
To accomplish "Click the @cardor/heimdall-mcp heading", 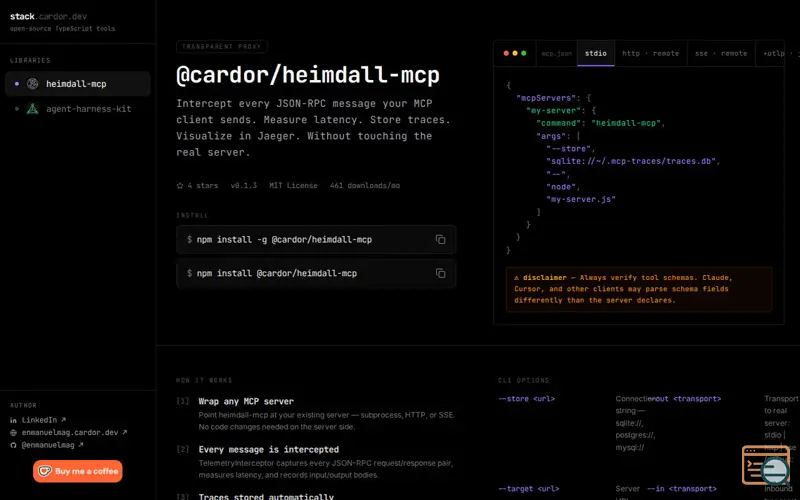I will click(308, 75).
